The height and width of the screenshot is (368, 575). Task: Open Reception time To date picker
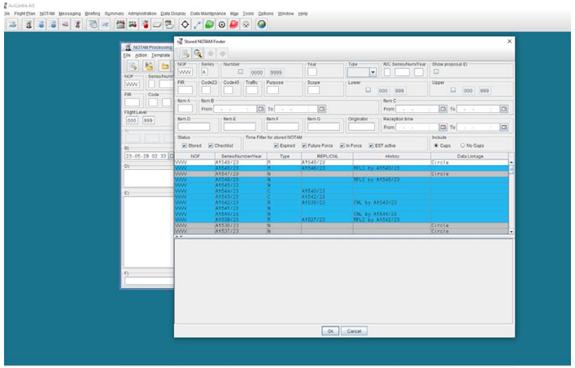pyautogui.click(x=504, y=127)
